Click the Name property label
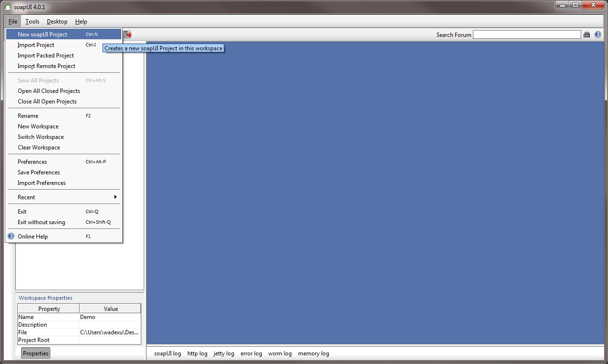The height and width of the screenshot is (364, 608). pos(26,317)
